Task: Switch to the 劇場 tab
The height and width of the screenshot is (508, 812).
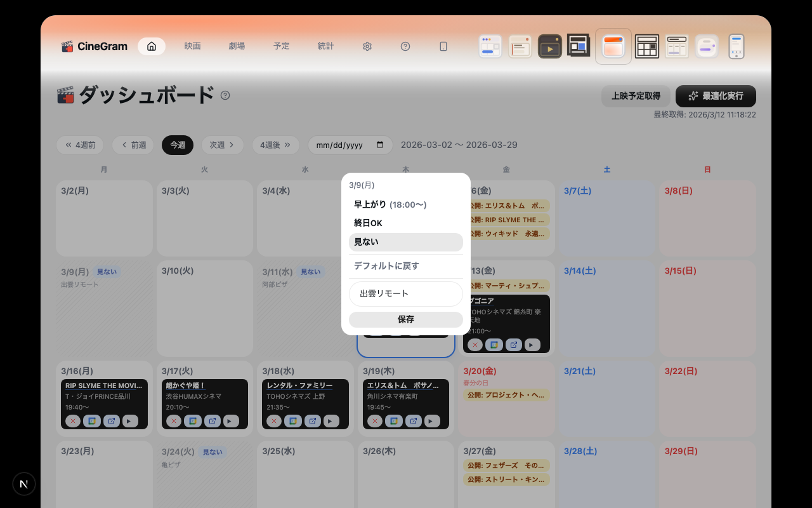Action: click(x=237, y=46)
